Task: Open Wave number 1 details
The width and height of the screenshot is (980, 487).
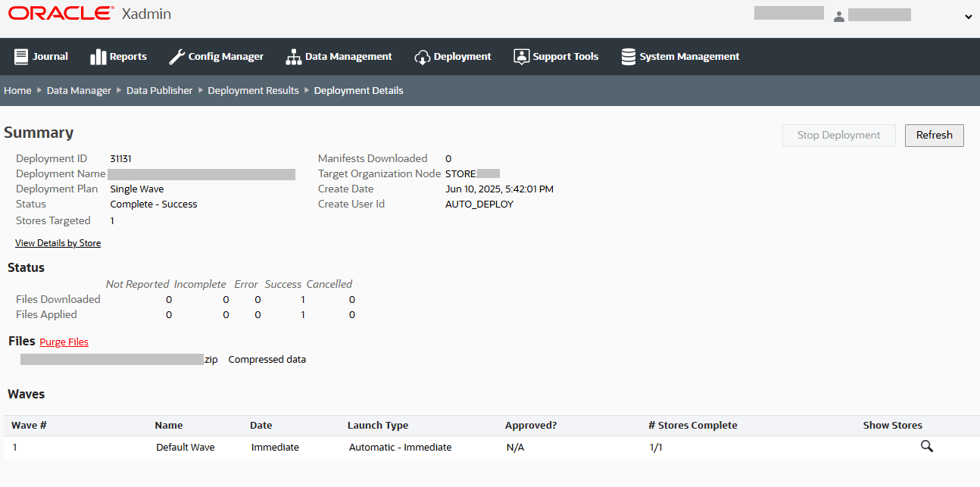Action: (x=14, y=447)
